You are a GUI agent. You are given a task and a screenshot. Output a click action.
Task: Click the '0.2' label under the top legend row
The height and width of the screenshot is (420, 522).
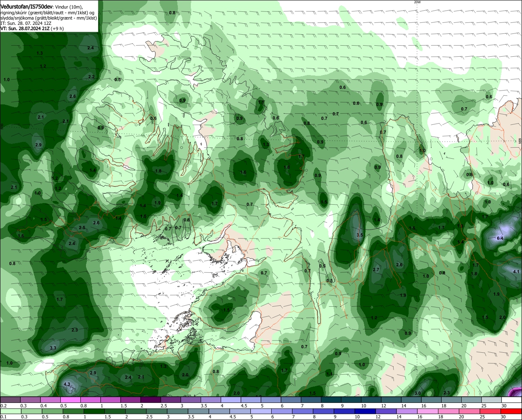[x=4, y=406]
